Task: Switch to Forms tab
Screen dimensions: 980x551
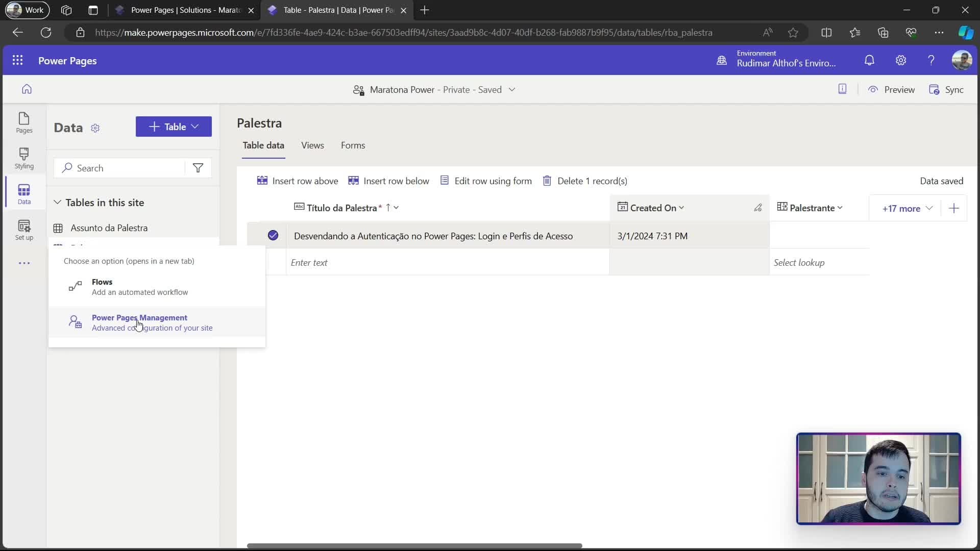Action: coord(353,145)
